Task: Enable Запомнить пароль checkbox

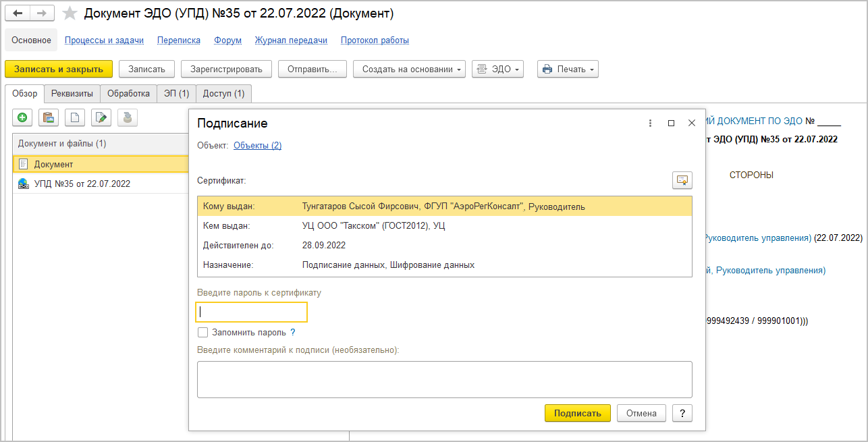Action: click(202, 332)
